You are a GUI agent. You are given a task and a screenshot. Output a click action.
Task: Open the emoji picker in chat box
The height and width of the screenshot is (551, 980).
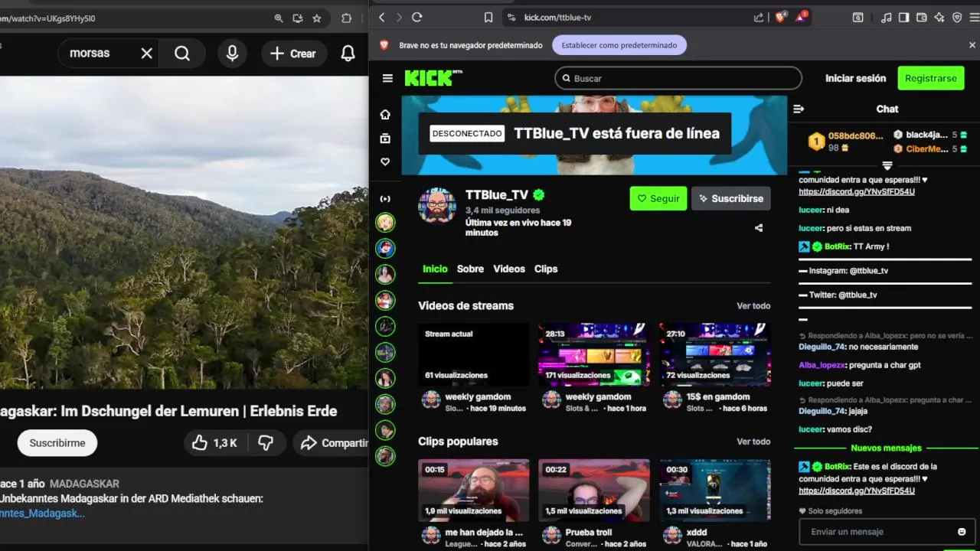(962, 532)
